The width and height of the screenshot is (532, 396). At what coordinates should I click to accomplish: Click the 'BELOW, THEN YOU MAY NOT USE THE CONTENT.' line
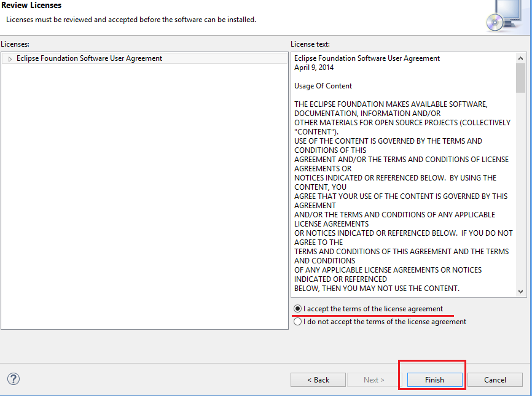coord(377,288)
